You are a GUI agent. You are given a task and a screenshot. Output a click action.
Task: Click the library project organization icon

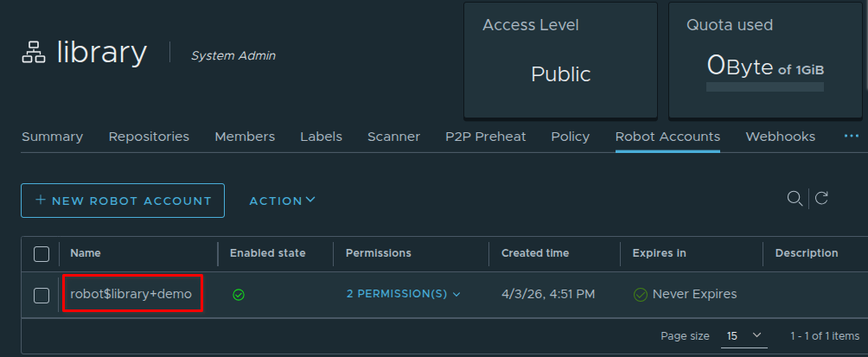(33, 54)
